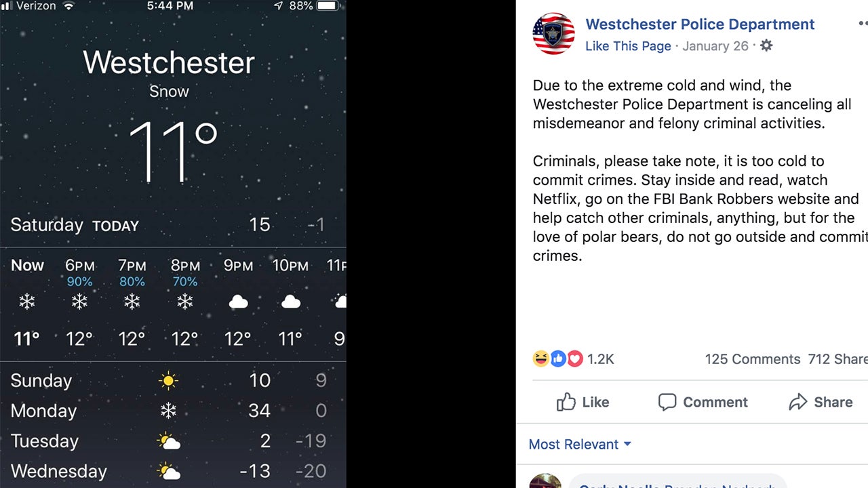Click the sun icon next to Sunday

point(168,380)
